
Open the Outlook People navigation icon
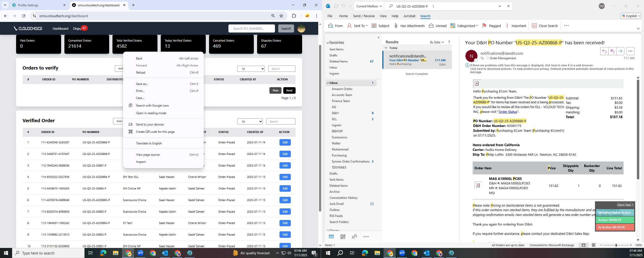354,236
